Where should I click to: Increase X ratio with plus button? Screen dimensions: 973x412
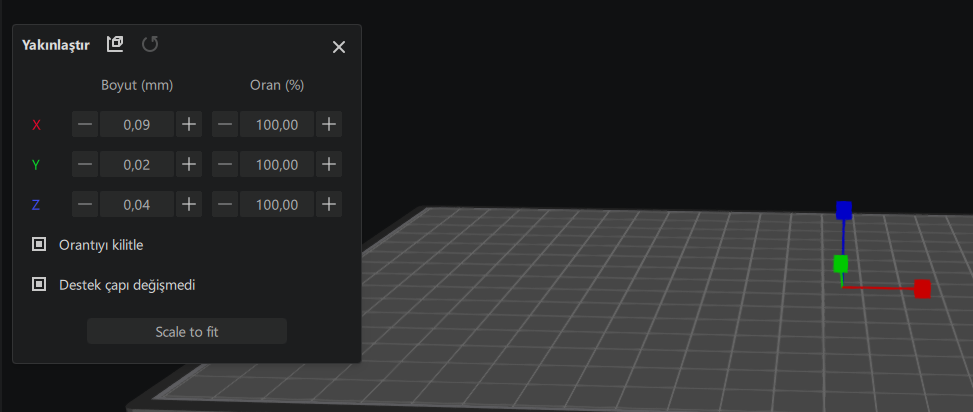click(x=329, y=125)
